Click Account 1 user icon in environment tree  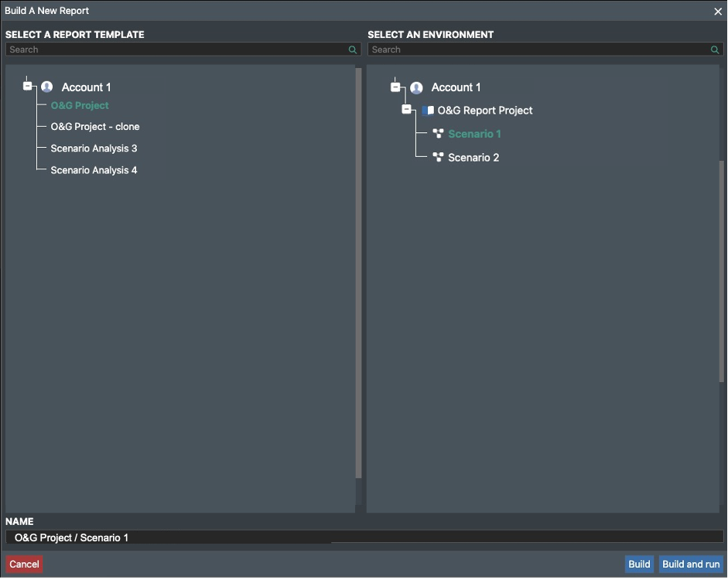pos(417,87)
